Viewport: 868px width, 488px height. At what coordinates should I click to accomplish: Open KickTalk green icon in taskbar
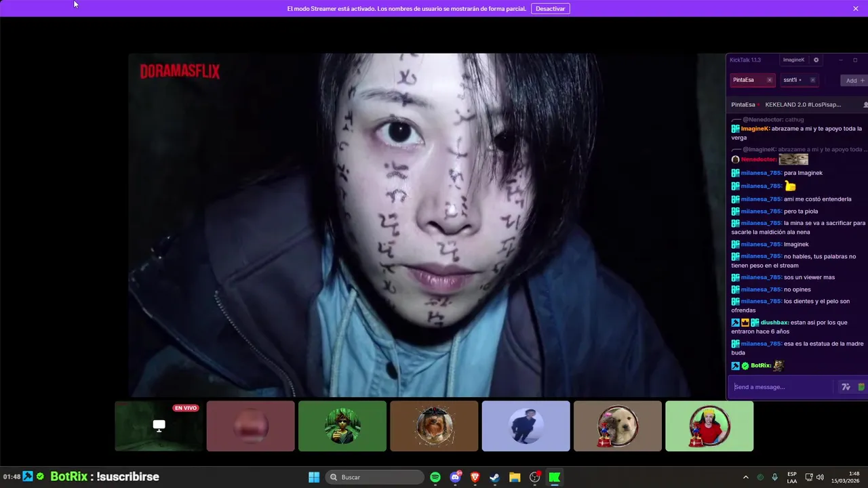pos(555,477)
